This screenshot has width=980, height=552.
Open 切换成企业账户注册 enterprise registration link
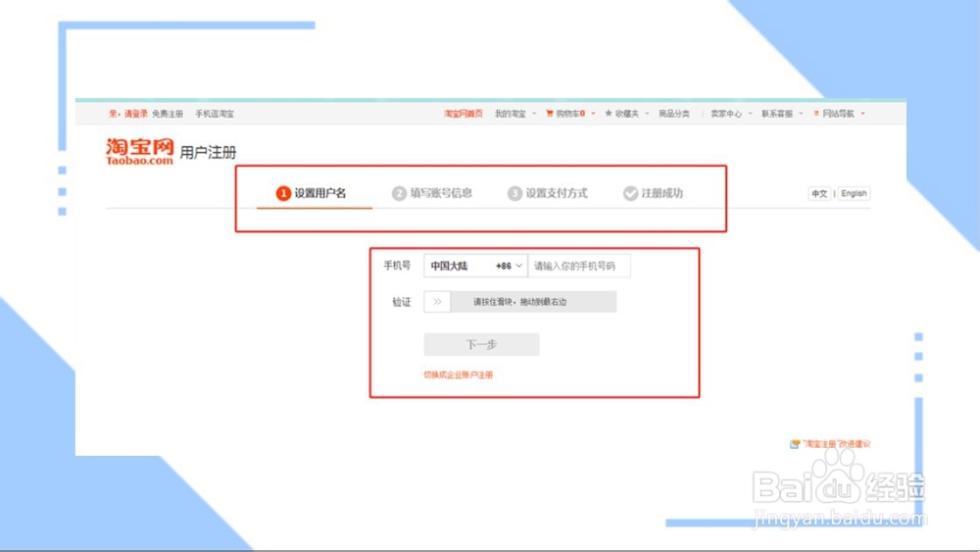458,375
